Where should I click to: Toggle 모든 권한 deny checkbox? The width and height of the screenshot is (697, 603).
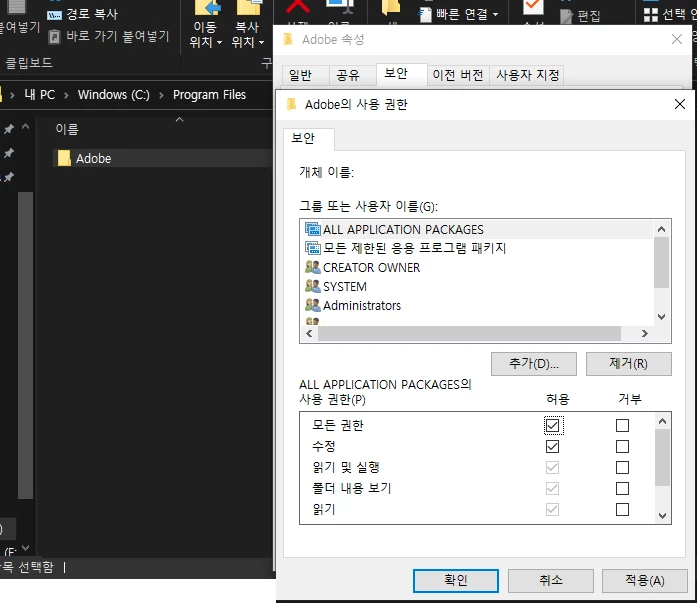[x=622, y=426]
